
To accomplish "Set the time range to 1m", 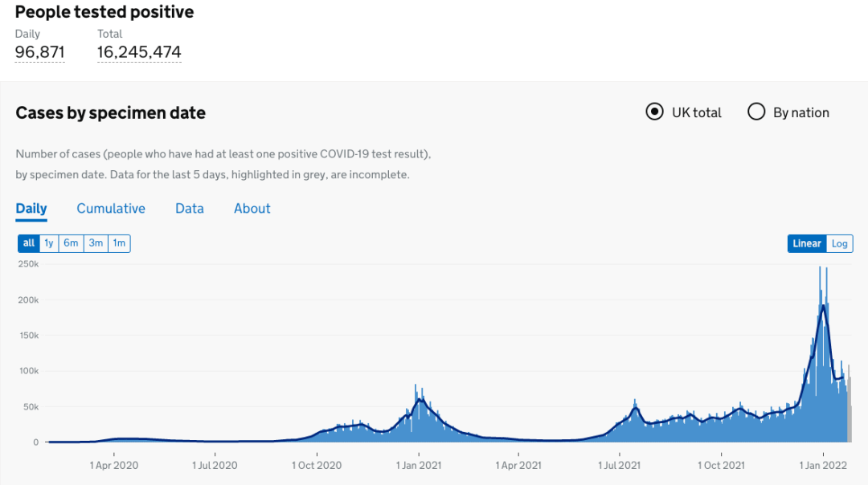I will coord(119,243).
